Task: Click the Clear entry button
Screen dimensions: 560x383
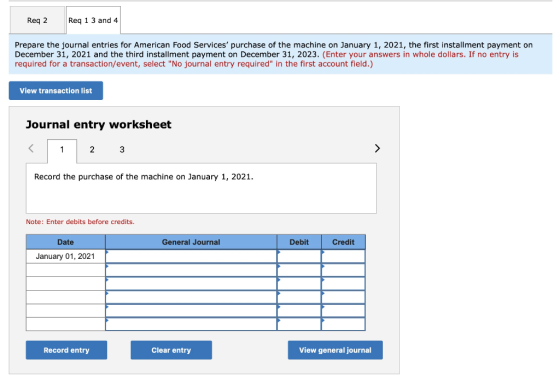Action: [x=171, y=350]
